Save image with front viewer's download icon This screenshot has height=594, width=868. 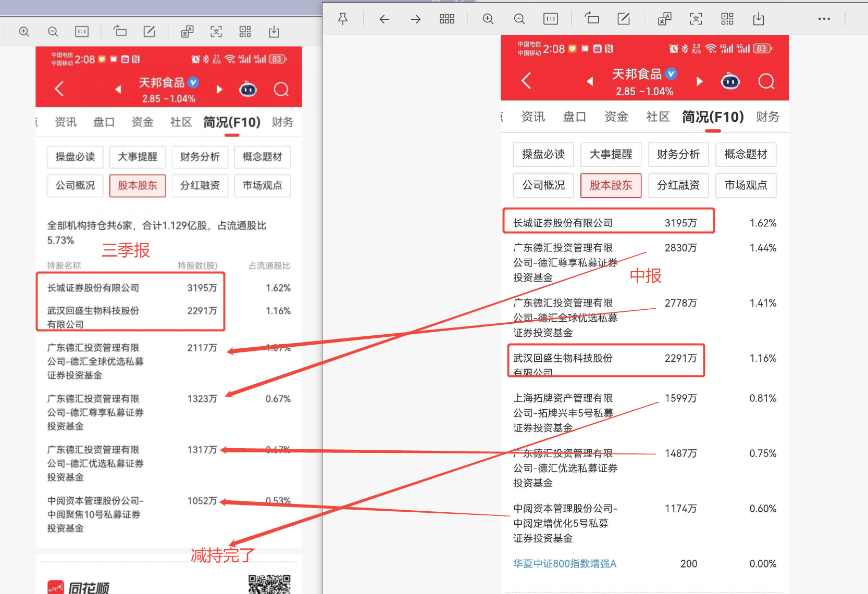(759, 19)
